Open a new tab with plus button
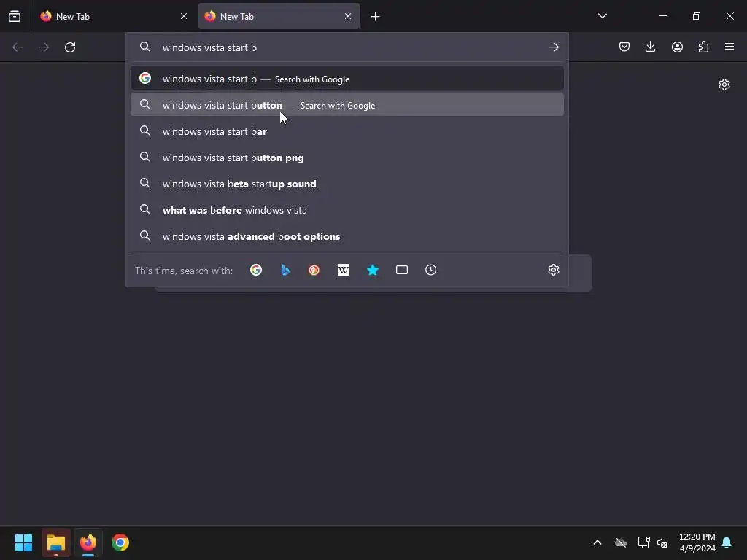The height and width of the screenshot is (560, 747). [376, 17]
